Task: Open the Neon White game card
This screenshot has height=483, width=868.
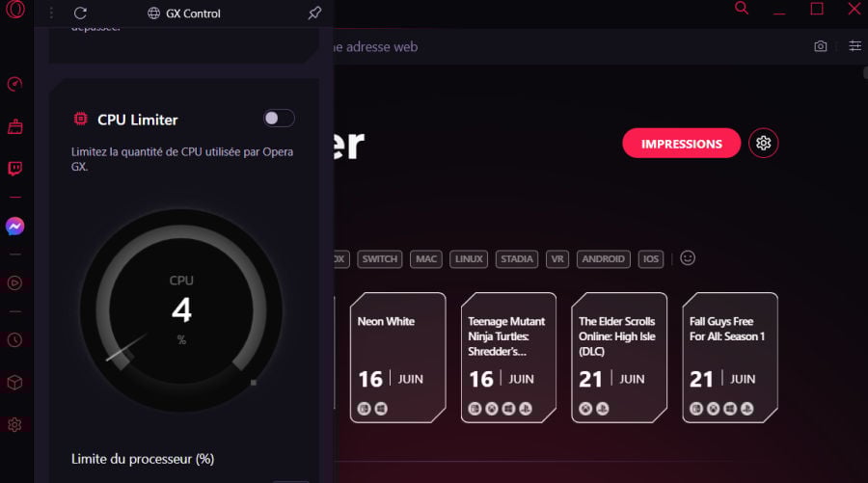Action: (x=398, y=358)
